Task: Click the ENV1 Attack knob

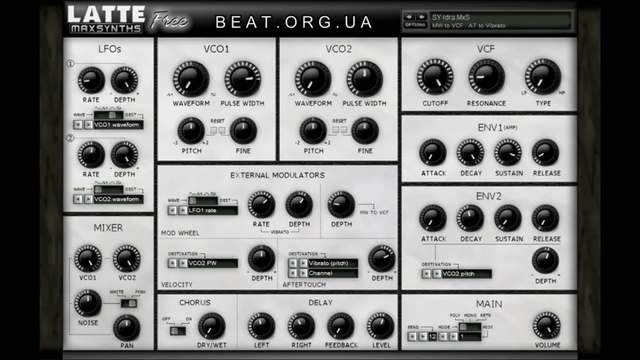Action: tap(433, 153)
